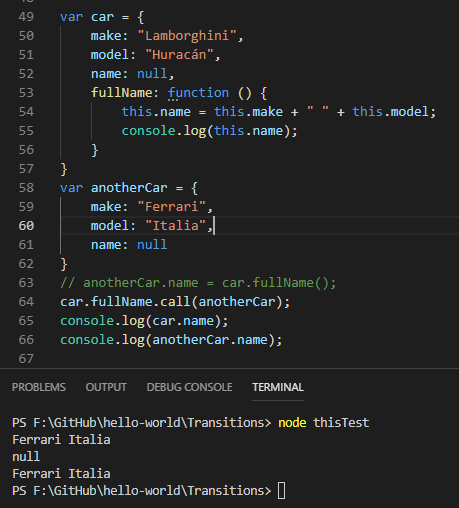
Task: Click anotherCar.name inside console.log on line 66
Action: [x=210, y=340]
